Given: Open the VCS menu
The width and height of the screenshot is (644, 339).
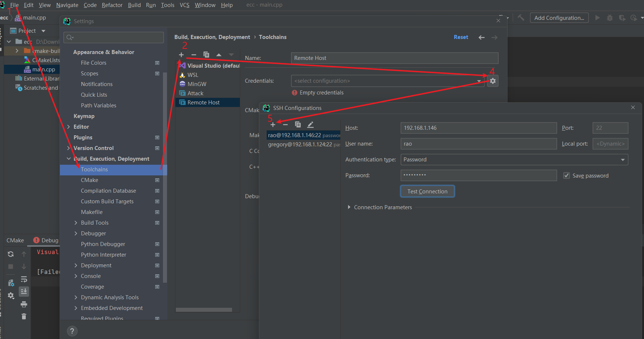Looking at the screenshot, I should click(x=185, y=5).
